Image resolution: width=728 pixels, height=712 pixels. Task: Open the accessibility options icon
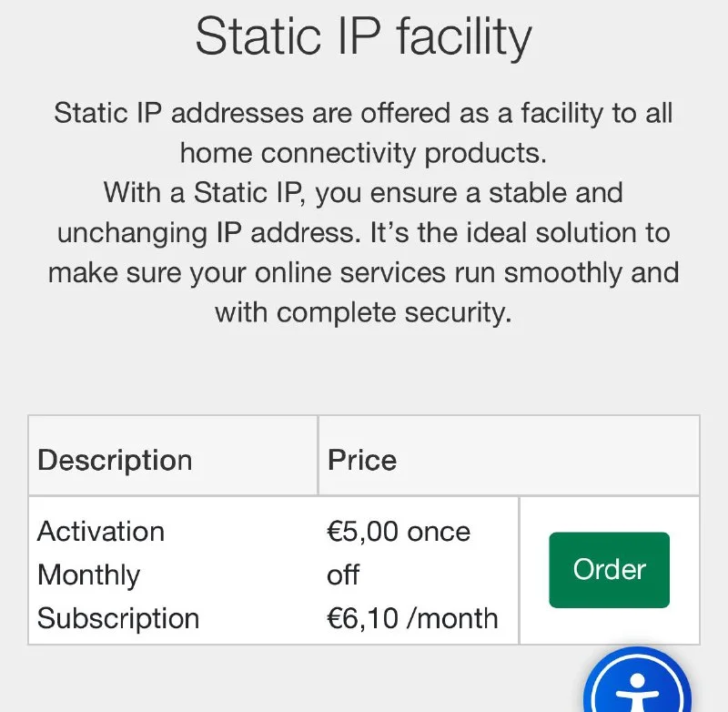(x=639, y=689)
